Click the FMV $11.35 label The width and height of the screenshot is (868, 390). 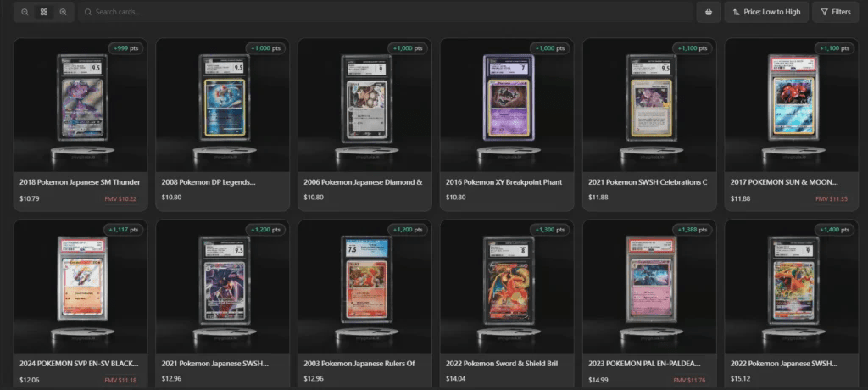832,199
